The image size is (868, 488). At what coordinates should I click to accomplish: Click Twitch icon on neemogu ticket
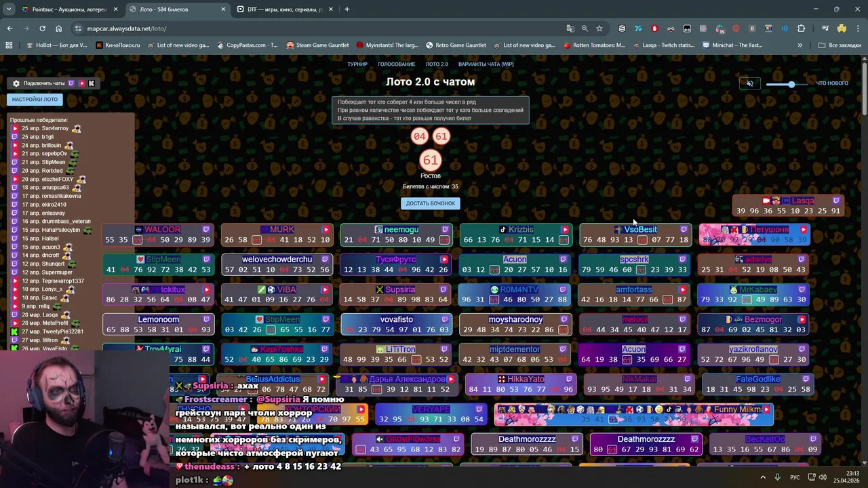coord(446,230)
